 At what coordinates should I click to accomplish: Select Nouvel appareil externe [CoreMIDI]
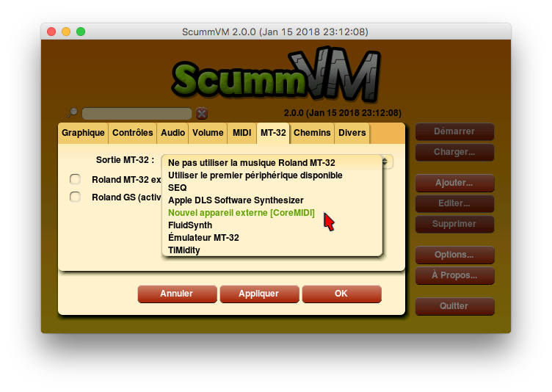(272, 213)
